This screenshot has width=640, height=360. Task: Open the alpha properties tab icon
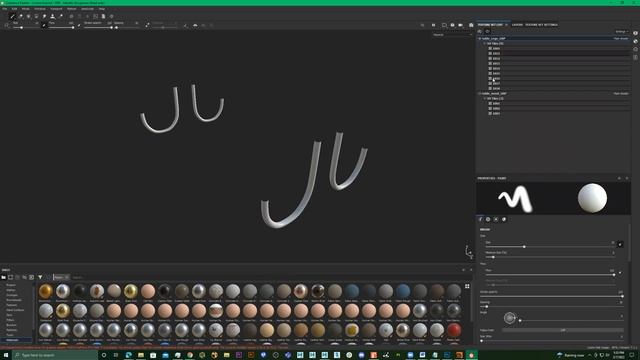pyautogui.click(x=488, y=219)
